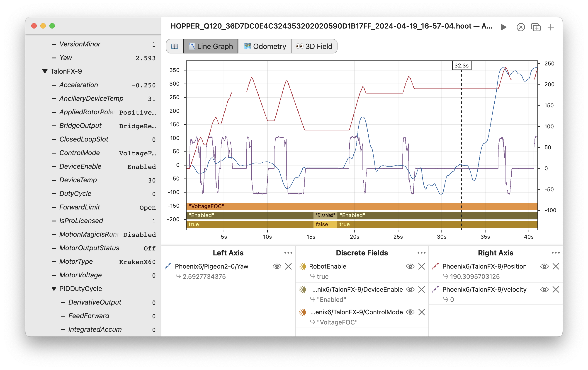This screenshot has height=370, width=588.
Task: Click the DeviceEnable olive stripe-style icon
Action: coord(303,289)
